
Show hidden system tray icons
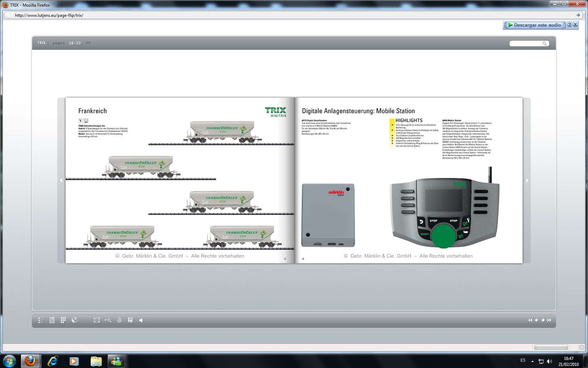[x=532, y=361]
